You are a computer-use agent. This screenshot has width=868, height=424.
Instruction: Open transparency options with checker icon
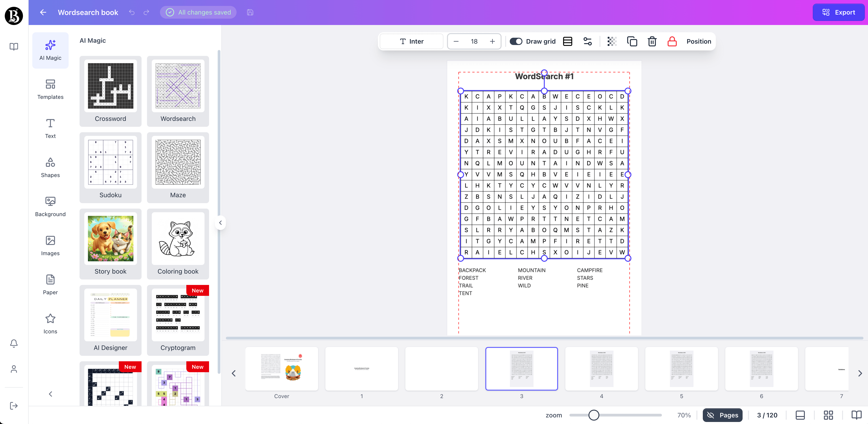(x=612, y=41)
